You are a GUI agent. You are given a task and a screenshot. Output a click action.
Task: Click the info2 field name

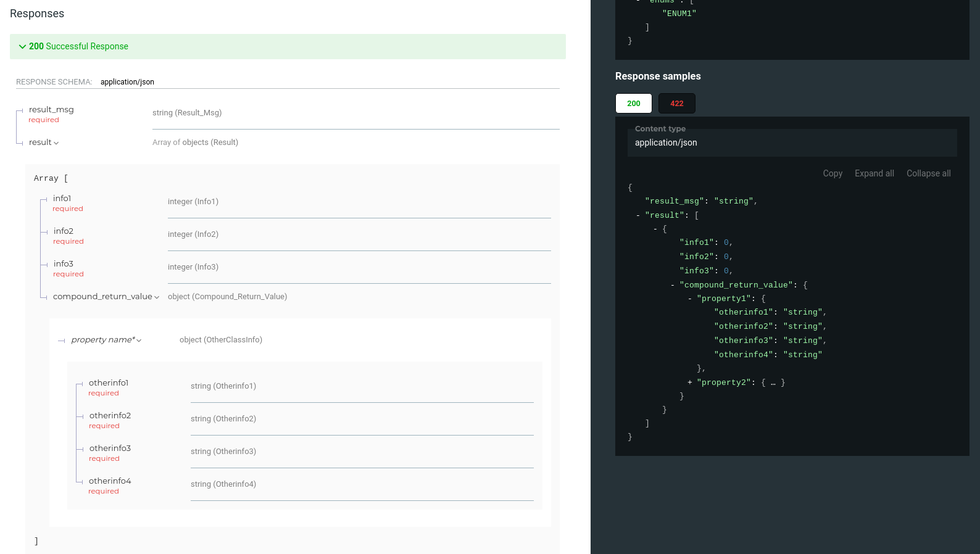click(x=64, y=231)
